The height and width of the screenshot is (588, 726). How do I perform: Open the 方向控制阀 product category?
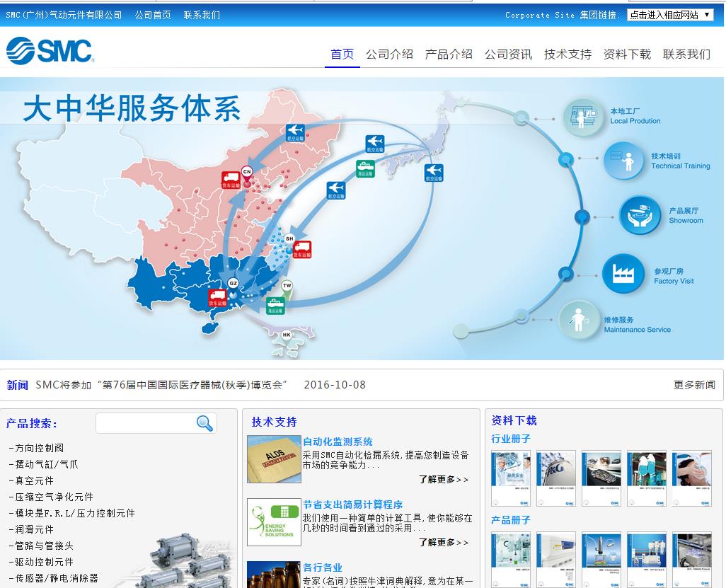(36, 448)
